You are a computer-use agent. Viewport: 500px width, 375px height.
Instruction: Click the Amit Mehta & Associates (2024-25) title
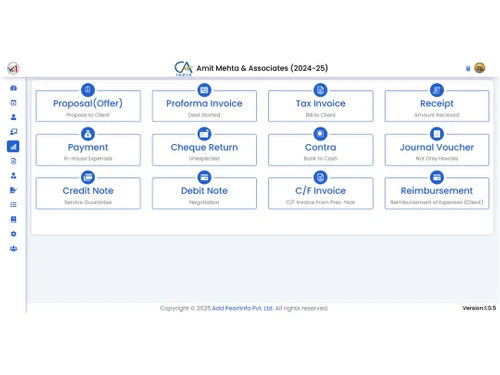262,68
